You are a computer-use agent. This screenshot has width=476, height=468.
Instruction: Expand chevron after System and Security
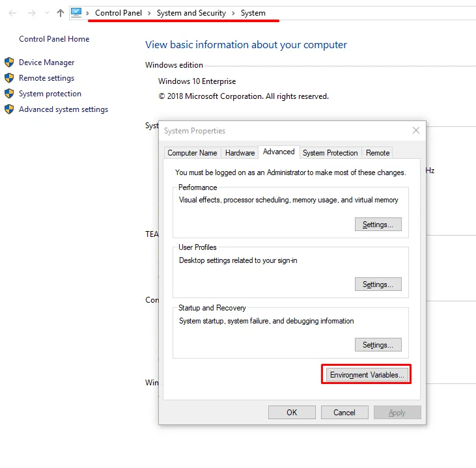point(234,13)
